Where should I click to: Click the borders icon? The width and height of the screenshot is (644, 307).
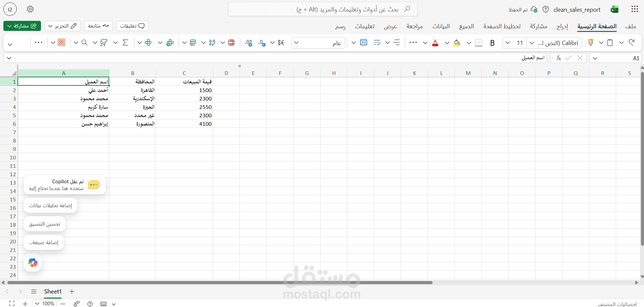point(479,43)
